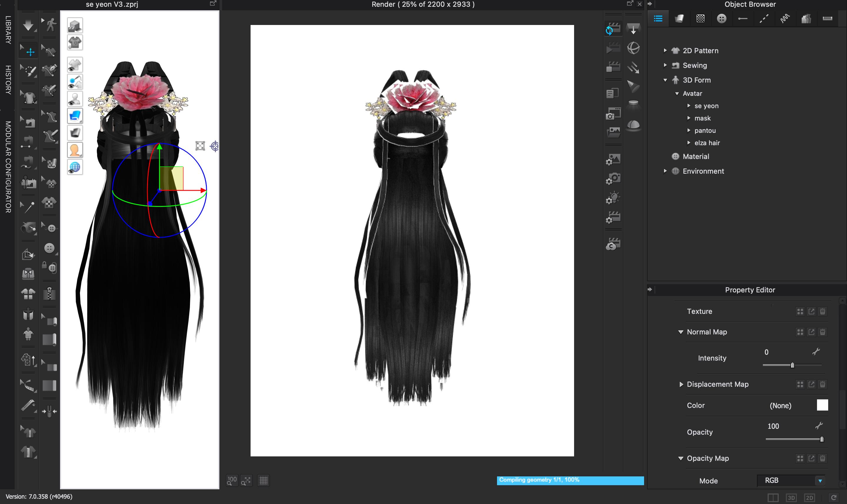
Task: Choose the Select Mesh brush tool
Action: [x=29, y=71]
